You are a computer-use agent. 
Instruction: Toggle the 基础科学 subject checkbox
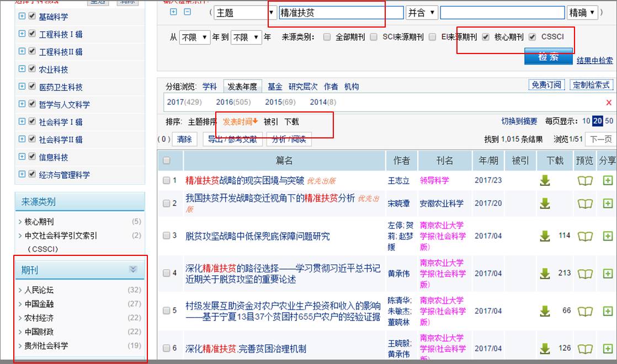32,16
